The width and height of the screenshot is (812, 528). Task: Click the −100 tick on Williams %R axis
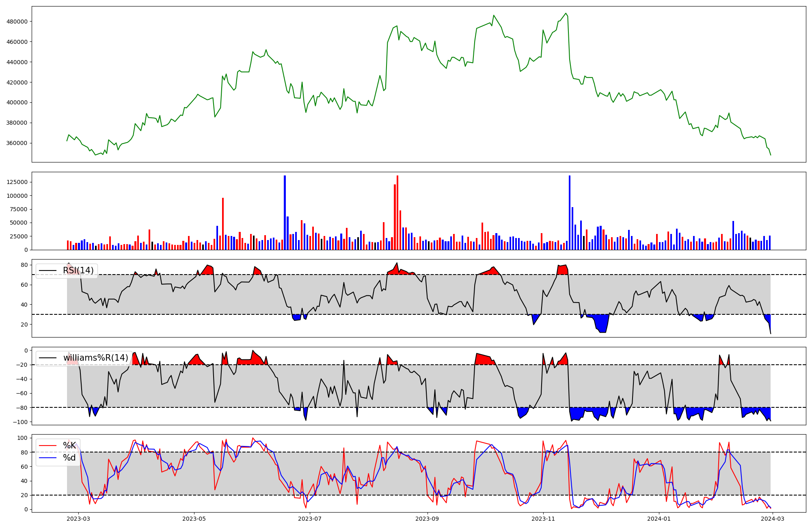[21, 422]
